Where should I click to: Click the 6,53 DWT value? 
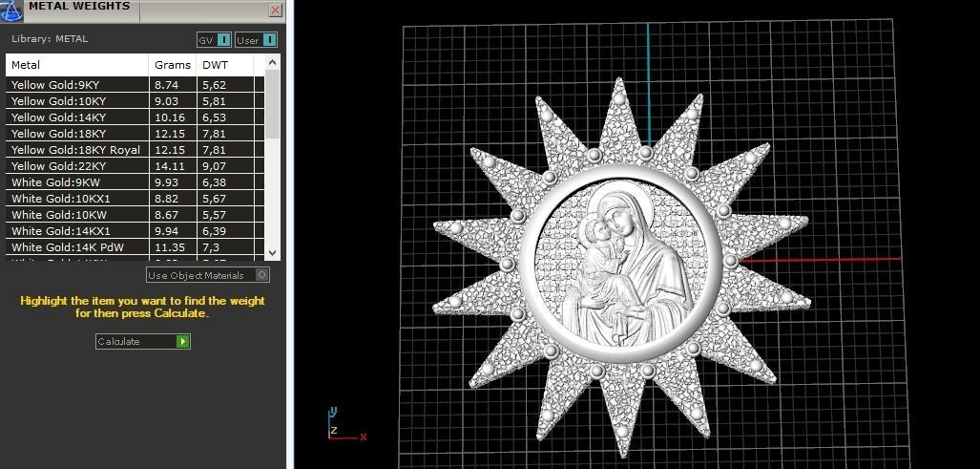[215, 117]
